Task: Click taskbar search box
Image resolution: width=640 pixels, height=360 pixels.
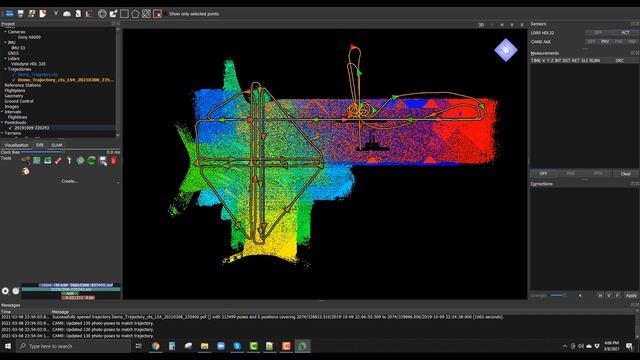Action: pyautogui.click(x=73, y=346)
